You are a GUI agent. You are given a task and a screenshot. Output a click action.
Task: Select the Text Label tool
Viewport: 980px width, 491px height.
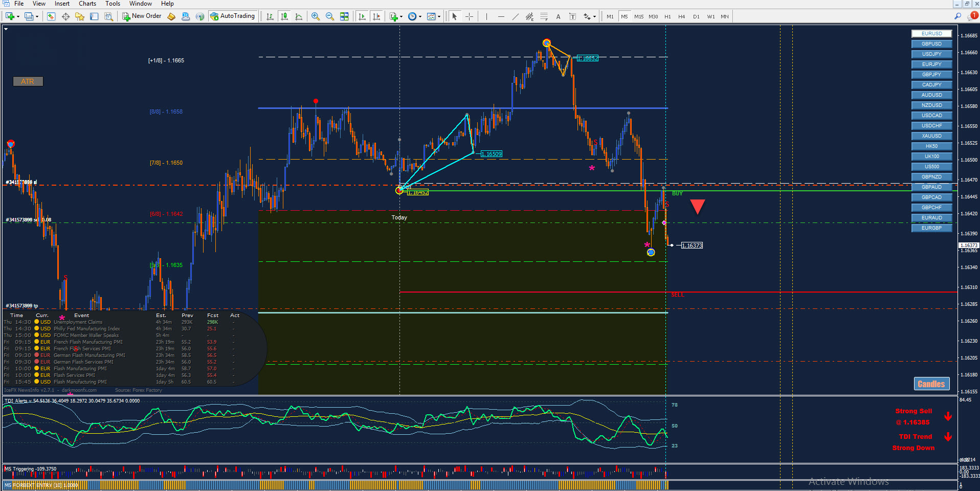pos(572,16)
